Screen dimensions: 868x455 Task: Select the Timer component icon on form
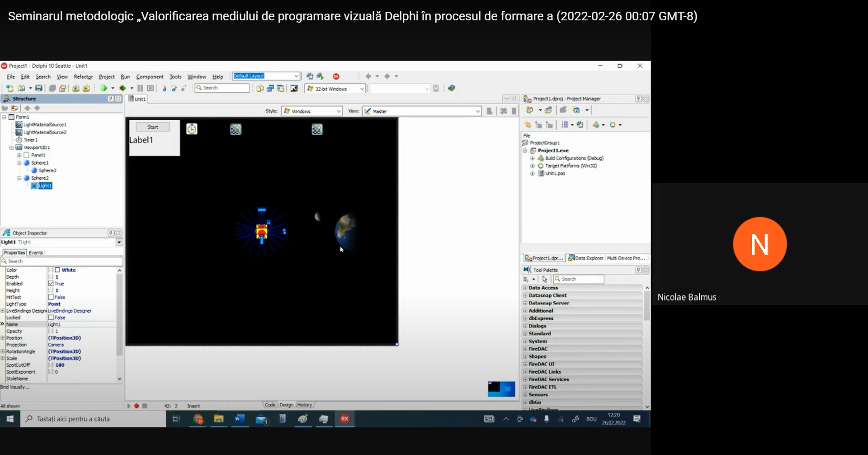[192, 129]
